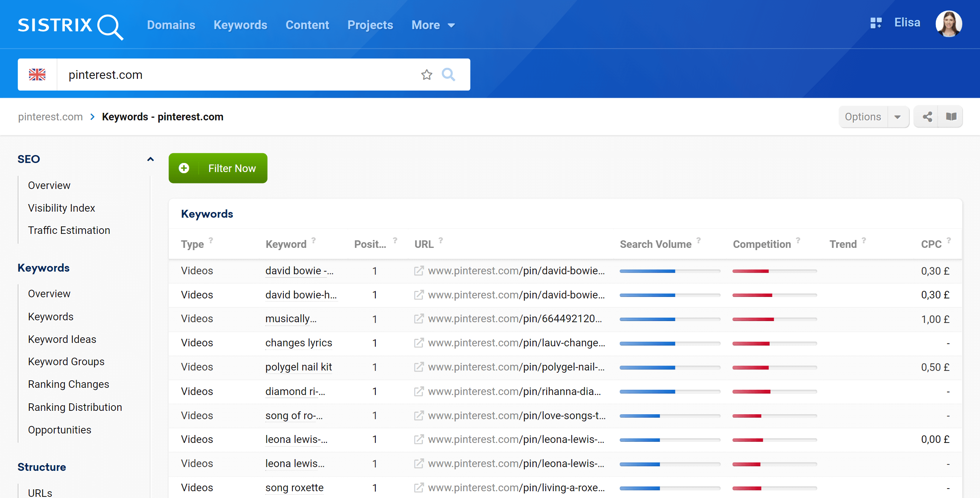Open external link icon for song roxette row
Image resolution: width=980 pixels, height=498 pixels.
click(x=419, y=487)
